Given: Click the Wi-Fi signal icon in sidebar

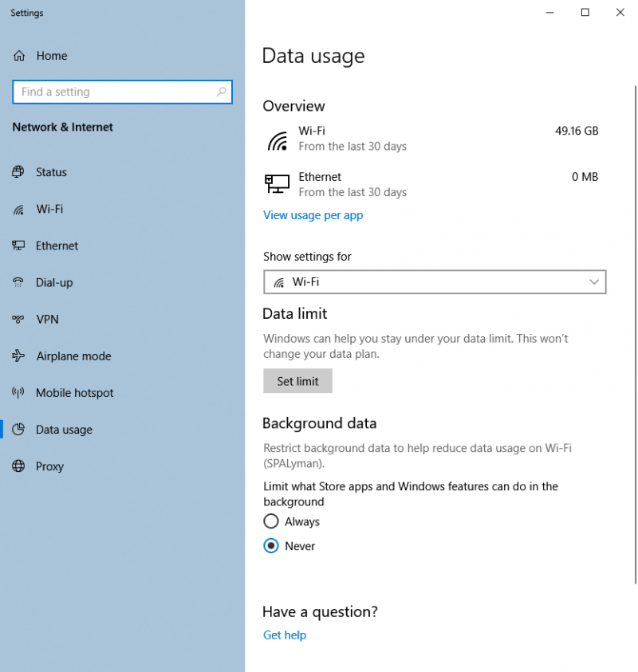Looking at the screenshot, I should point(18,209).
